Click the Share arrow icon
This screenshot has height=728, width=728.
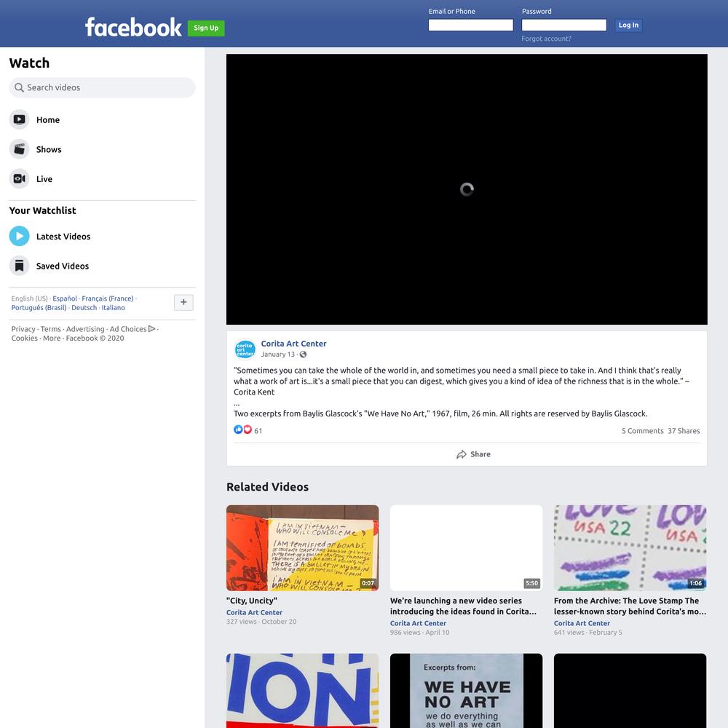click(x=461, y=454)
